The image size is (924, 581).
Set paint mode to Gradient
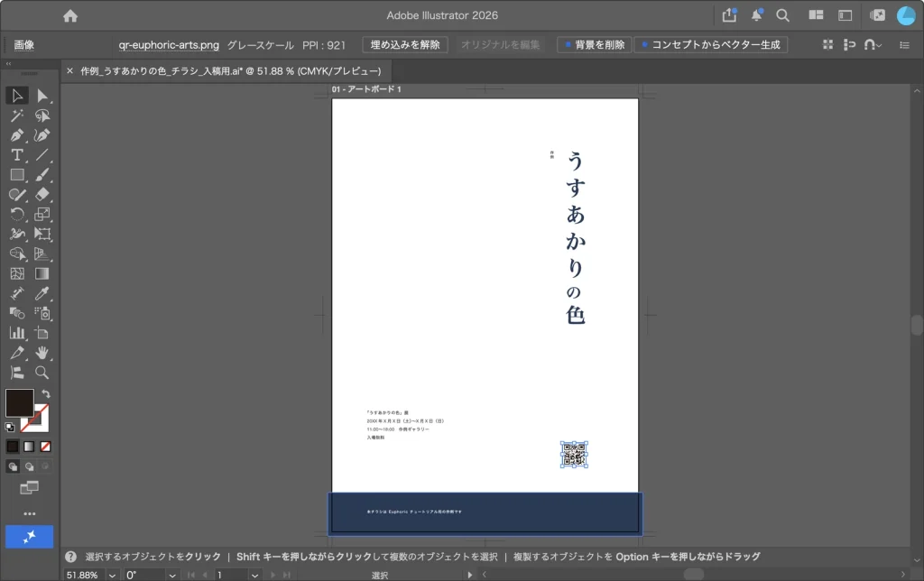(29, 447)
